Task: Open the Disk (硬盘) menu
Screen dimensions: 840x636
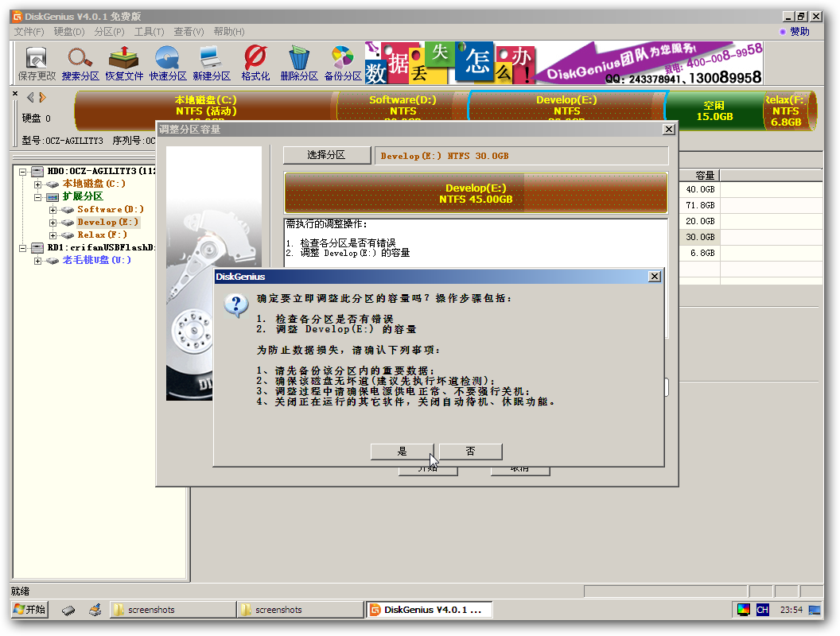Action: coord(69,32)
